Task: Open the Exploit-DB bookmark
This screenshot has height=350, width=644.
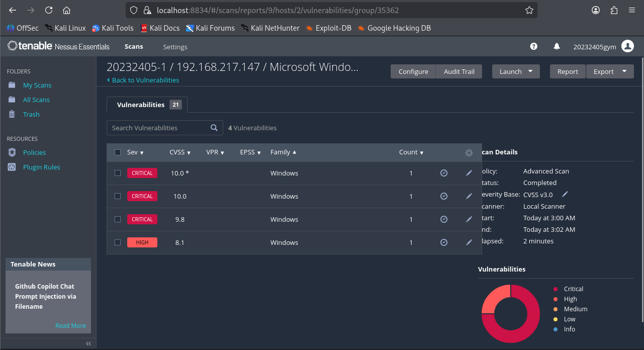Action: (328, 28)
